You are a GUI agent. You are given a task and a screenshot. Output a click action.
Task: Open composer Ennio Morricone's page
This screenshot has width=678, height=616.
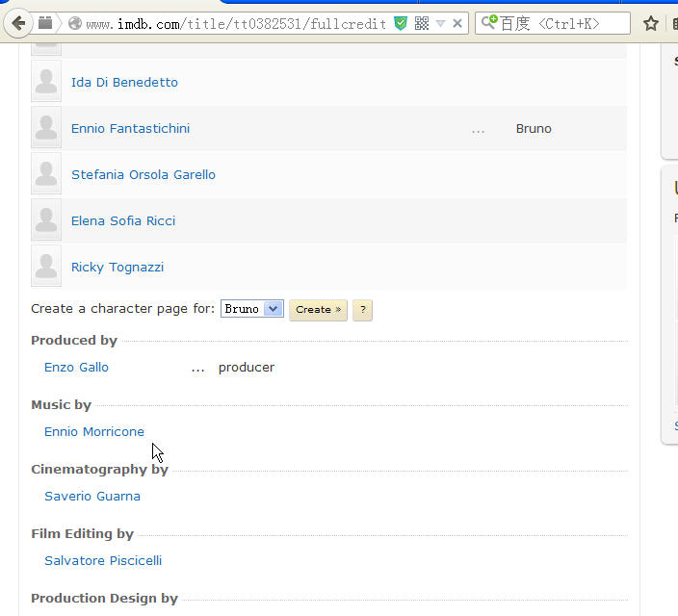(x=94, y=432)
